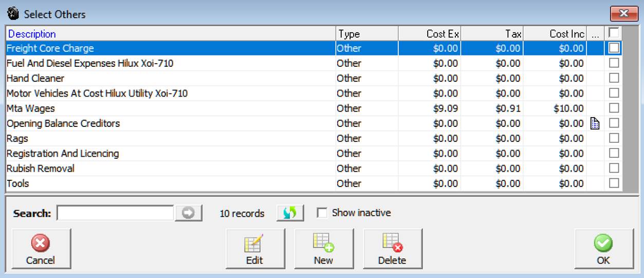Sort by the Description column header

[32, 34]
